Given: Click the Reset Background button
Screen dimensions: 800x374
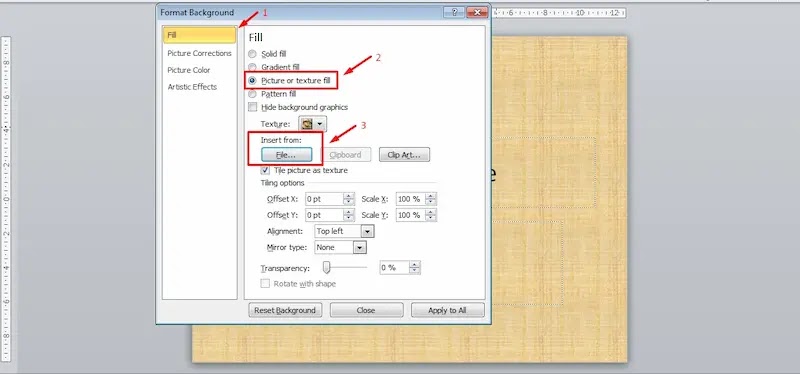Looking at the screenshot, I should point(285,310).
